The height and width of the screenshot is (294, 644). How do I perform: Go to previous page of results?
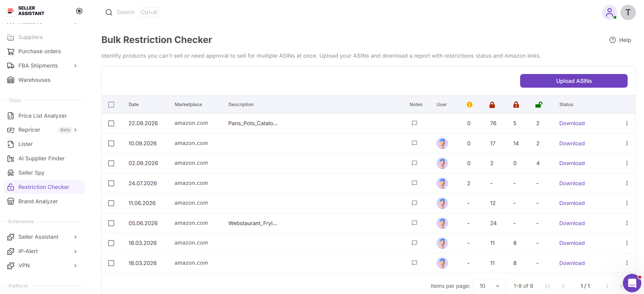pos(563,286)
